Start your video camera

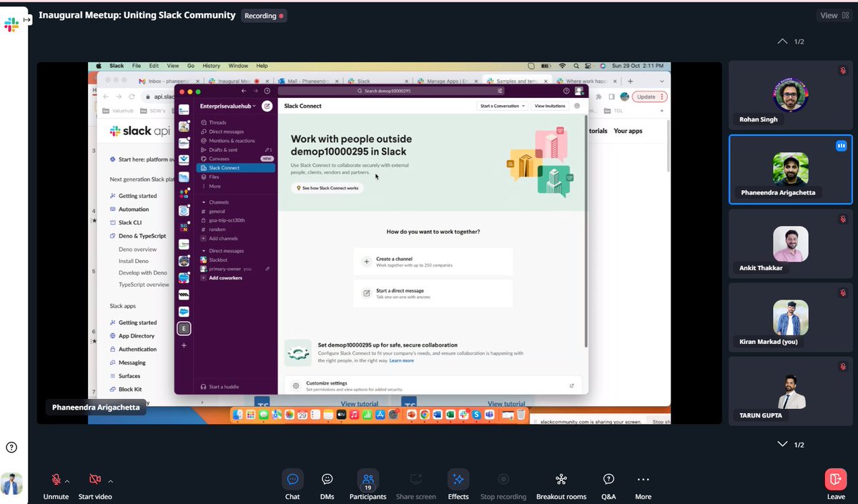tap(95, 485)
